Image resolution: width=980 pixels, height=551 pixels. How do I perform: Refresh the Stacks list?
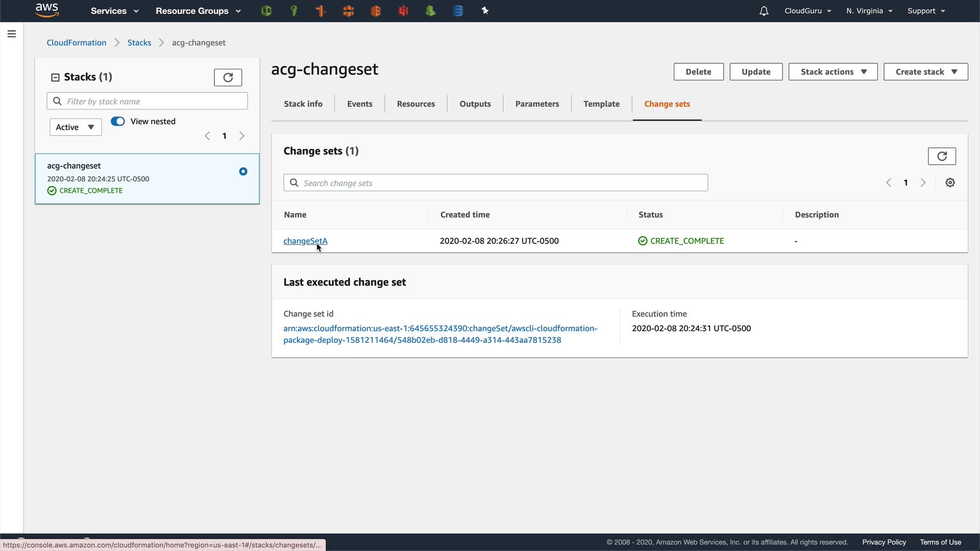(x=228, y=78)
